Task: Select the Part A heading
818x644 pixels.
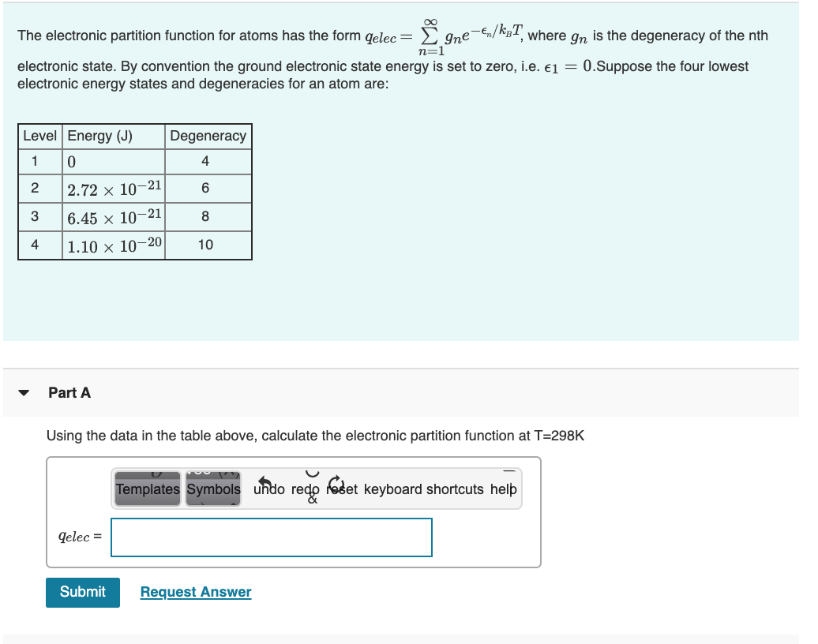Action: (x=67, y=392)
